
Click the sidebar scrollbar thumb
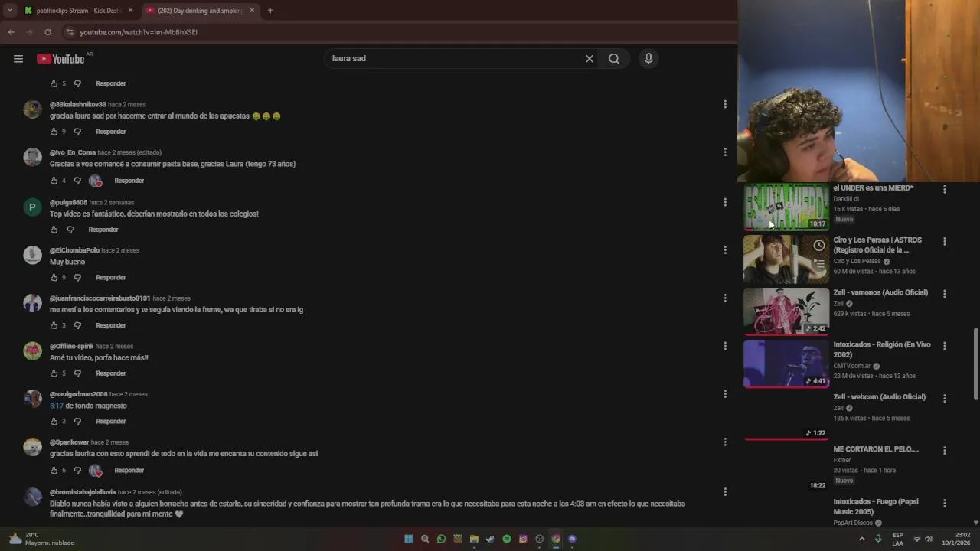click(x=975, y=364)
